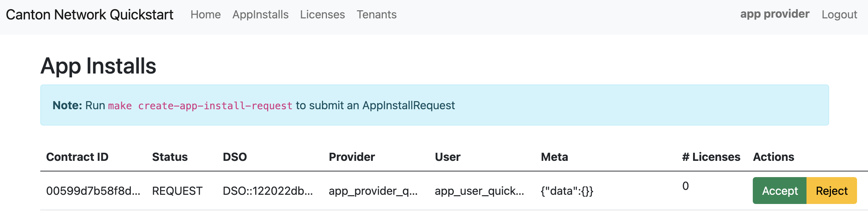Click the app provider user label
Viewport: 868px width, 222px height.
[775, 14]
